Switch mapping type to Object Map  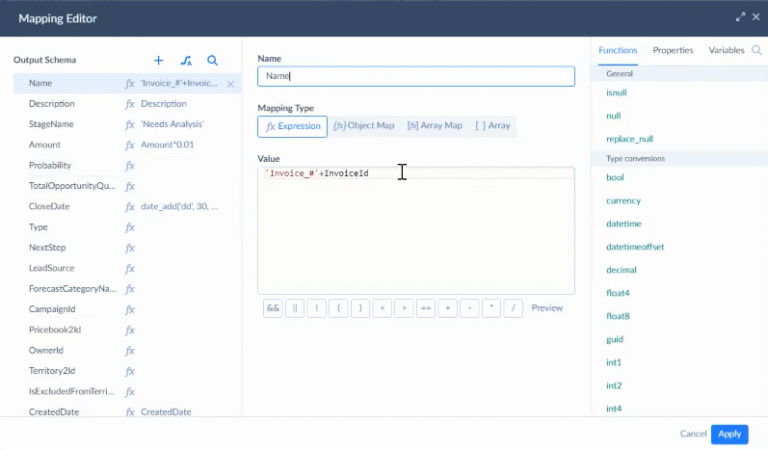coord(364,126)
